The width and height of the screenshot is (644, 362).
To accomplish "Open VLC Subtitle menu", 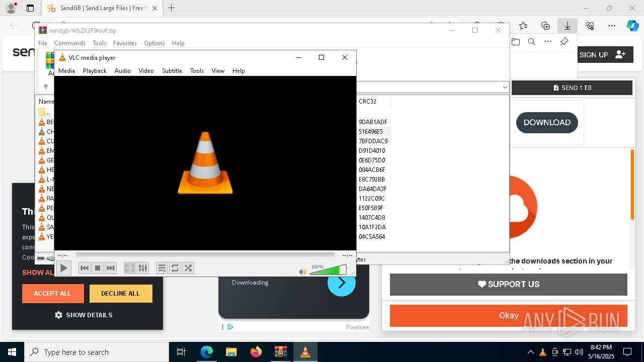I will pyautogui.click(x=172, y=71).
